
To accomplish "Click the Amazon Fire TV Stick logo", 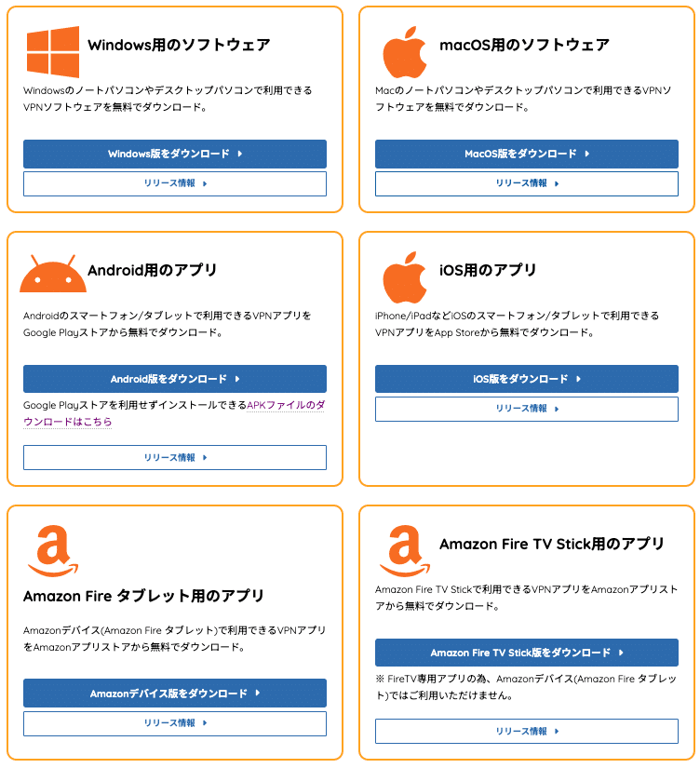I will coord(404,550).
